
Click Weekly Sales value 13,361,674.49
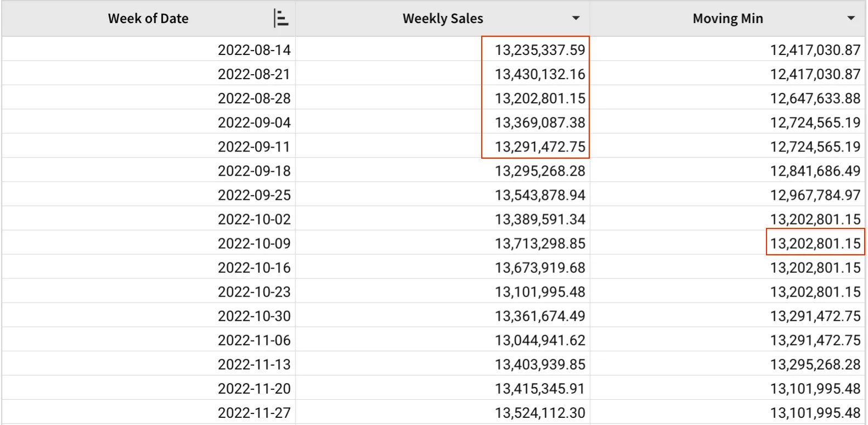pyautogui.click(x=540, y=316)
